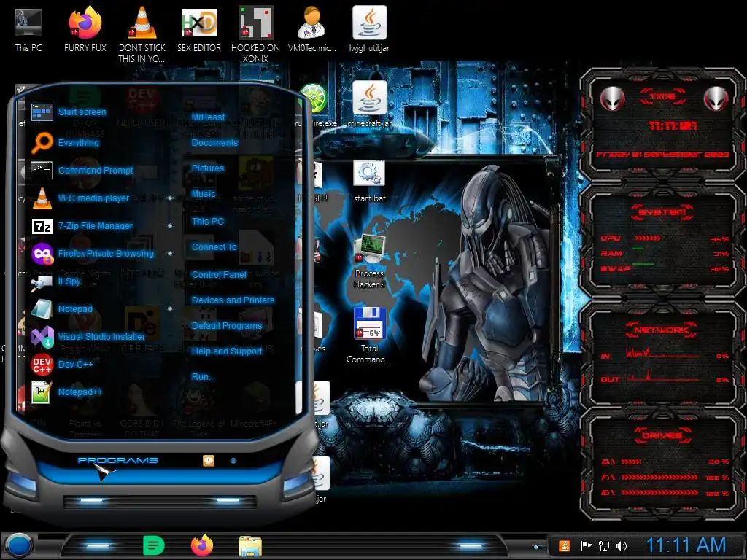Screen dimensions: 747x560
Task: Select the start.bat desktop file
Action: point(370,181)
